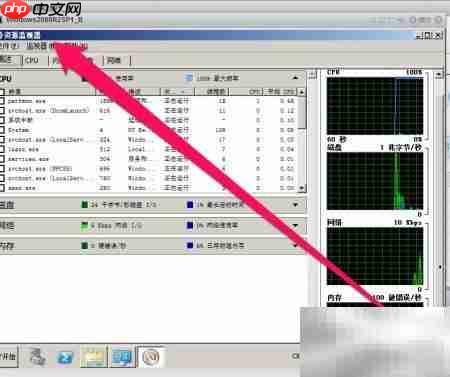Click the CPU usage graph
Viewport: 450px width, 377px height.
[x=375, y=106]
